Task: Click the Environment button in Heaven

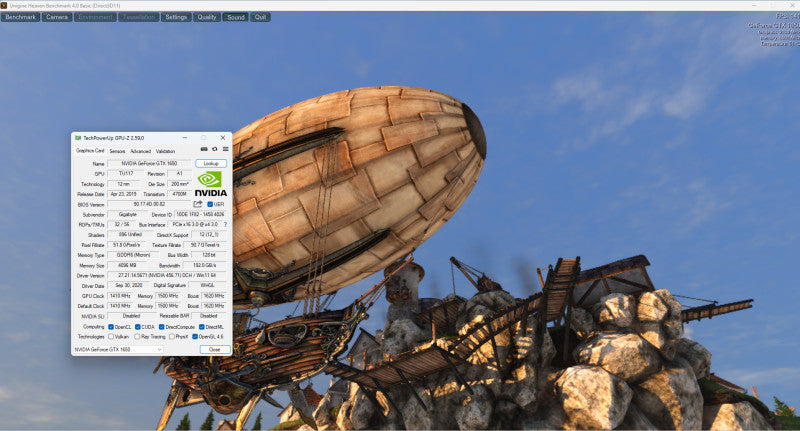Action: tap(95, 17)
